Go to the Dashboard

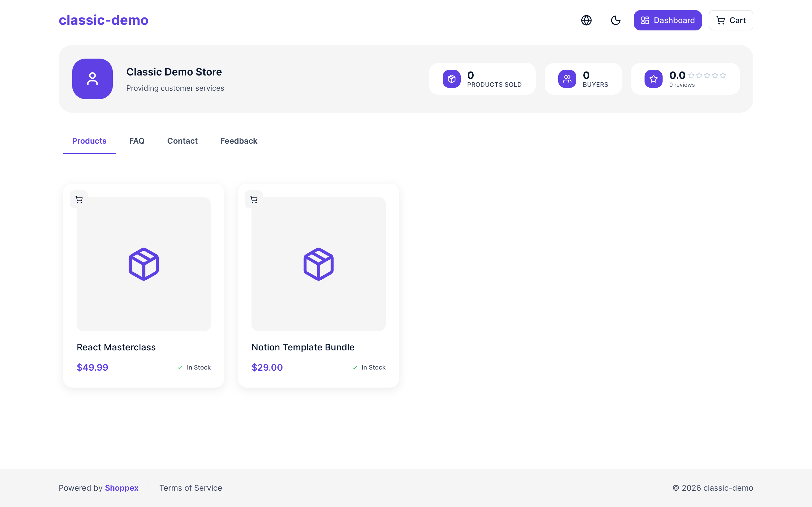[667, 20]
